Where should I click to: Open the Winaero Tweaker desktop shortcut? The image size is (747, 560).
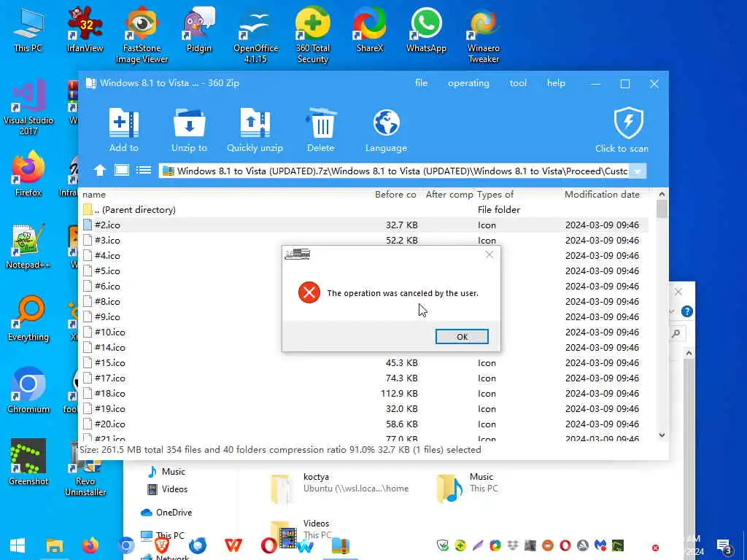tap(484, 35)
